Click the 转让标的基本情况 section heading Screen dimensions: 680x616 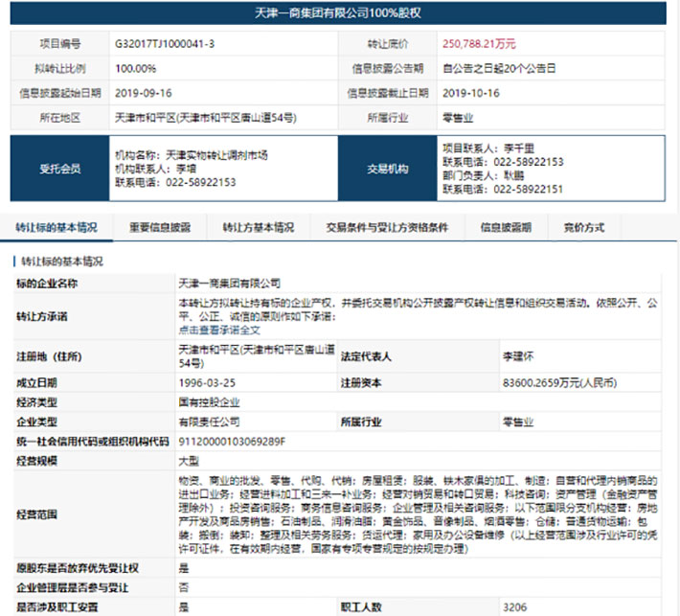[x=62, y=262]
